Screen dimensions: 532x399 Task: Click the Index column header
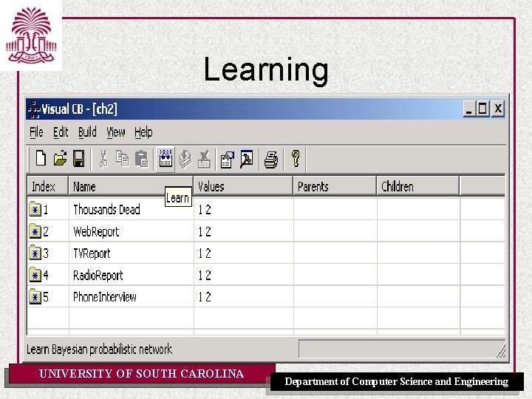[48, 186]
